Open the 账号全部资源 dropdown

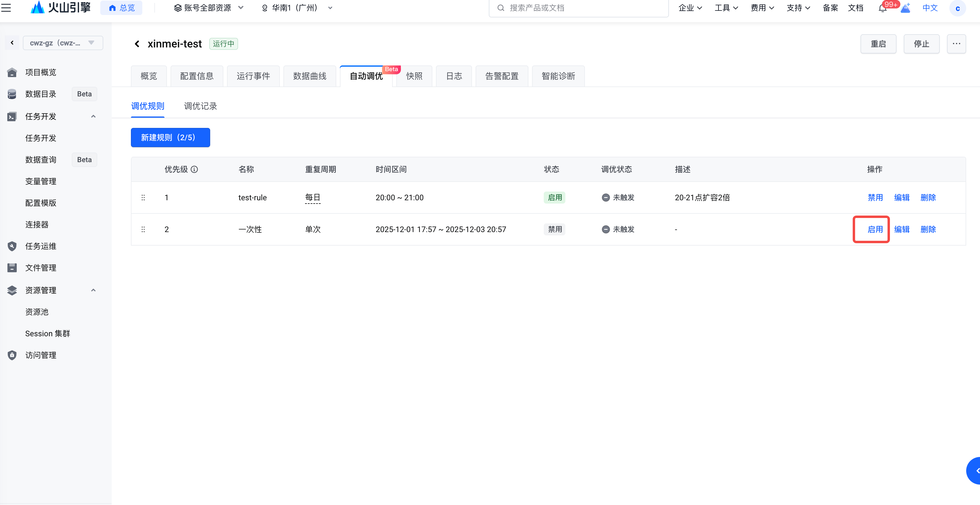[208, 8]
